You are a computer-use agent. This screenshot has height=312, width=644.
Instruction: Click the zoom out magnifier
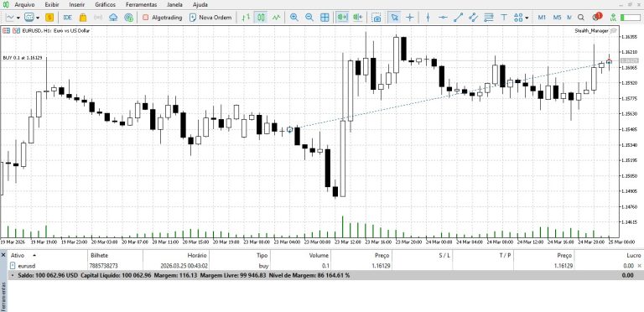point(309,18)
